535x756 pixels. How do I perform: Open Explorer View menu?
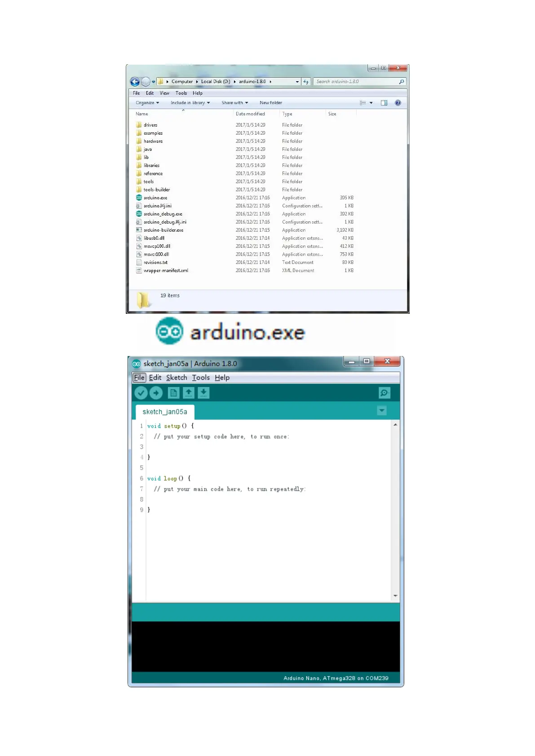pyautogui.click(x=164, y=93)
